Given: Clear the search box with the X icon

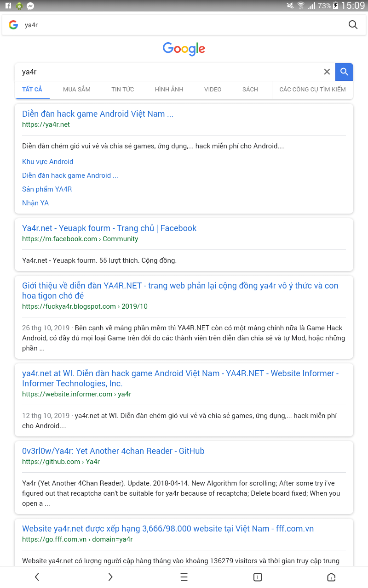Looking at the screenshot, I should click(x=327, y=72).
